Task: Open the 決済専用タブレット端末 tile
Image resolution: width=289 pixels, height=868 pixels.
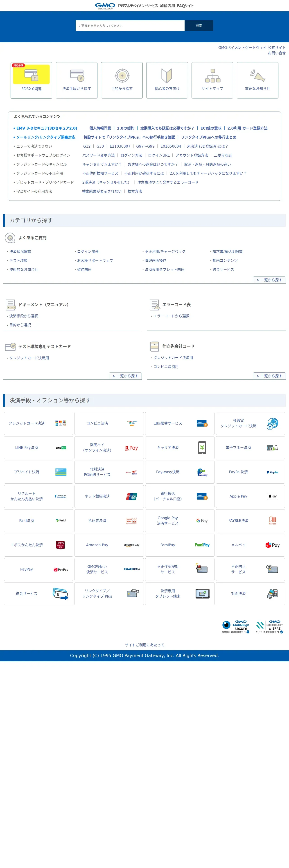Action: (180, 594)
